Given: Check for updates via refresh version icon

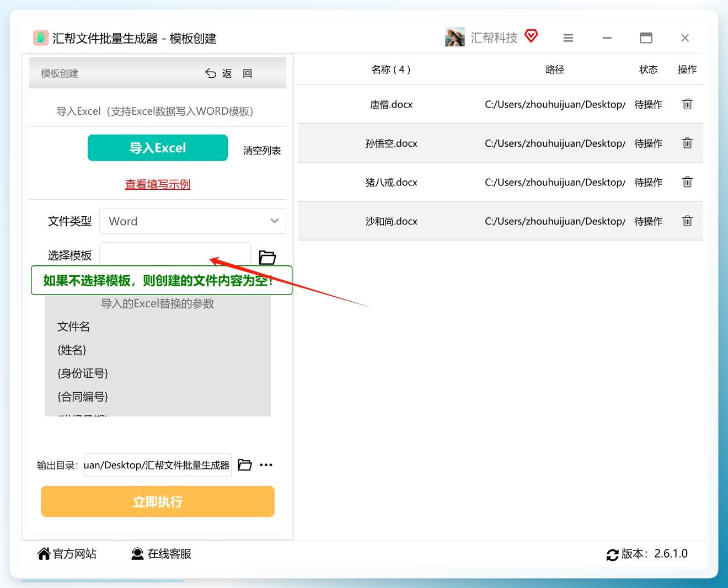Looking at the screenshot, I should (x=612, y=554).
